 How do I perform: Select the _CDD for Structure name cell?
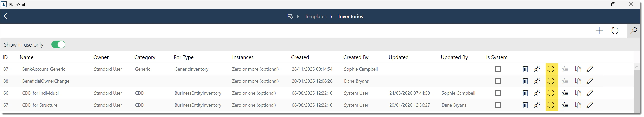39,105
